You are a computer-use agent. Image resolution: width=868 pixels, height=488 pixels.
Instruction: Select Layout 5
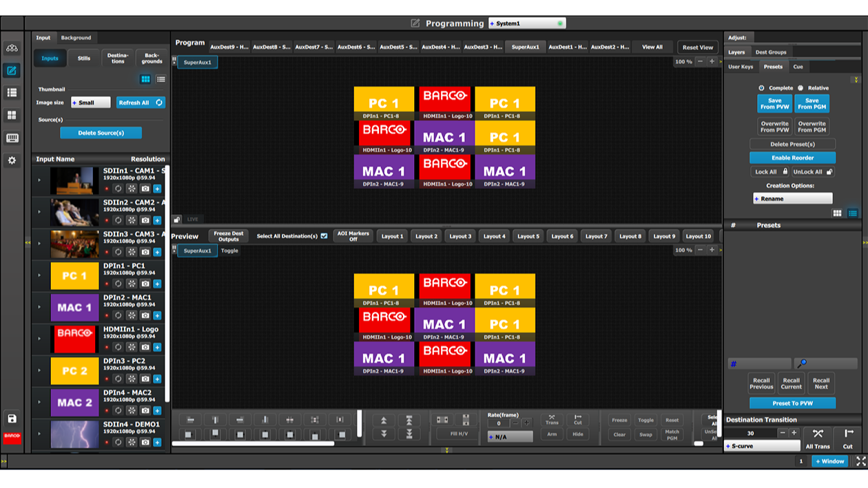coord(528,236)
